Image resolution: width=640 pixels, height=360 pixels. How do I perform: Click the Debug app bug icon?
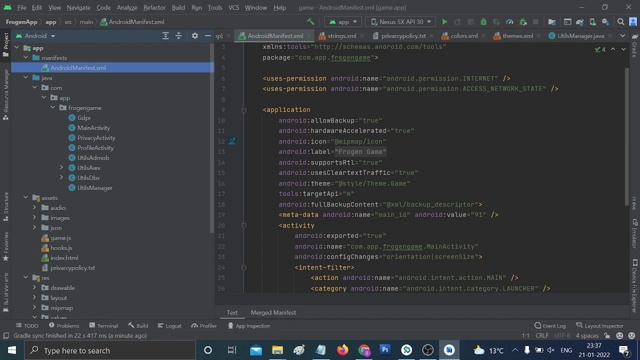click(x=483, y=22)
